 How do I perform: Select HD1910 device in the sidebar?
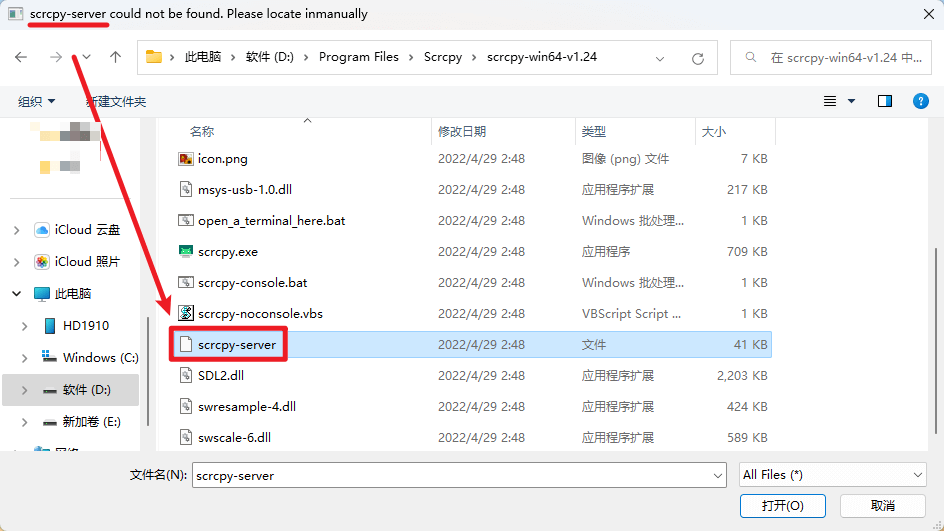point(86,325)
